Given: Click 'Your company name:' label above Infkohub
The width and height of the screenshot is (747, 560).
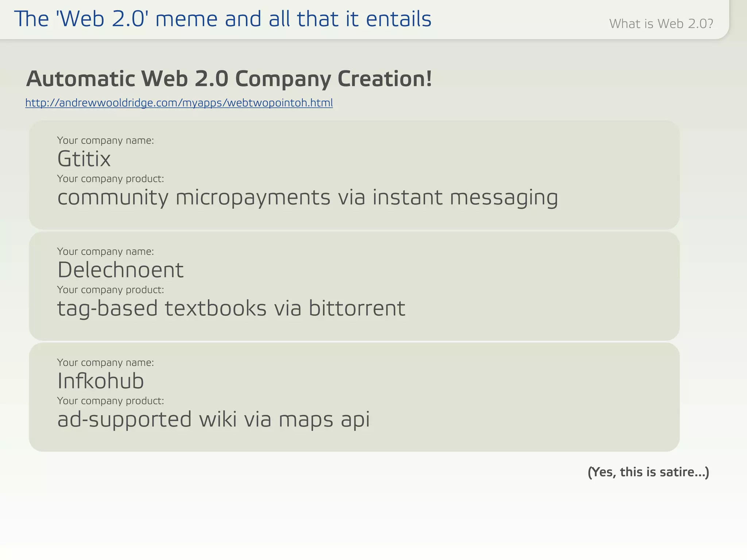Looking at the screenshot, I should click(105, 363).
